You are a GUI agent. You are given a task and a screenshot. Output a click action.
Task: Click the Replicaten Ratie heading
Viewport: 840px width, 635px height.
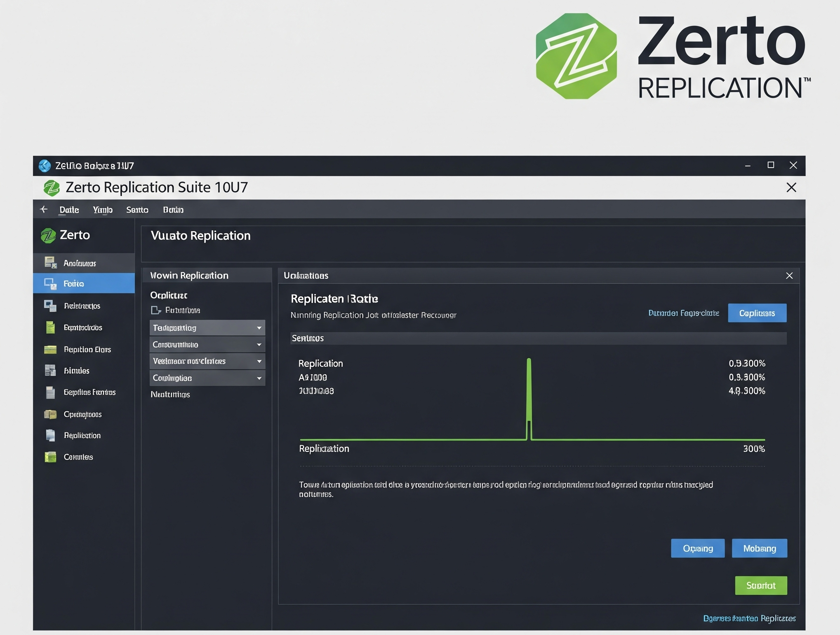[334, 298]
